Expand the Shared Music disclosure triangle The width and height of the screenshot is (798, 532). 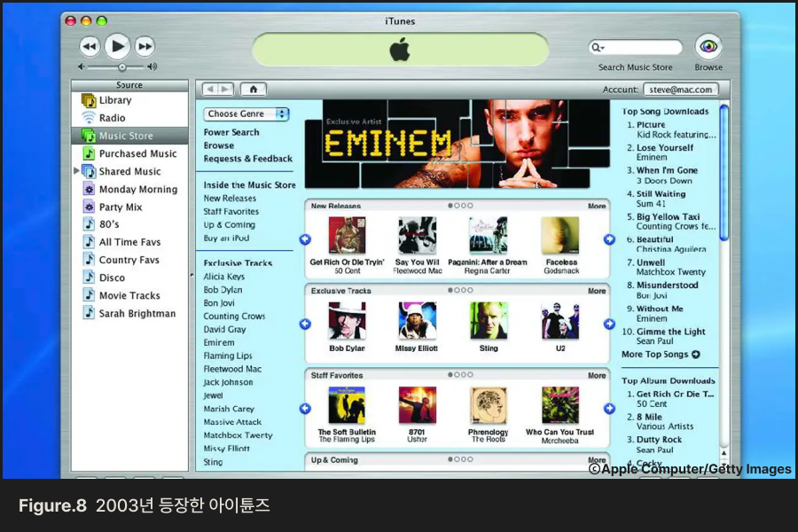pyautogui.click(x=77, y=171)
